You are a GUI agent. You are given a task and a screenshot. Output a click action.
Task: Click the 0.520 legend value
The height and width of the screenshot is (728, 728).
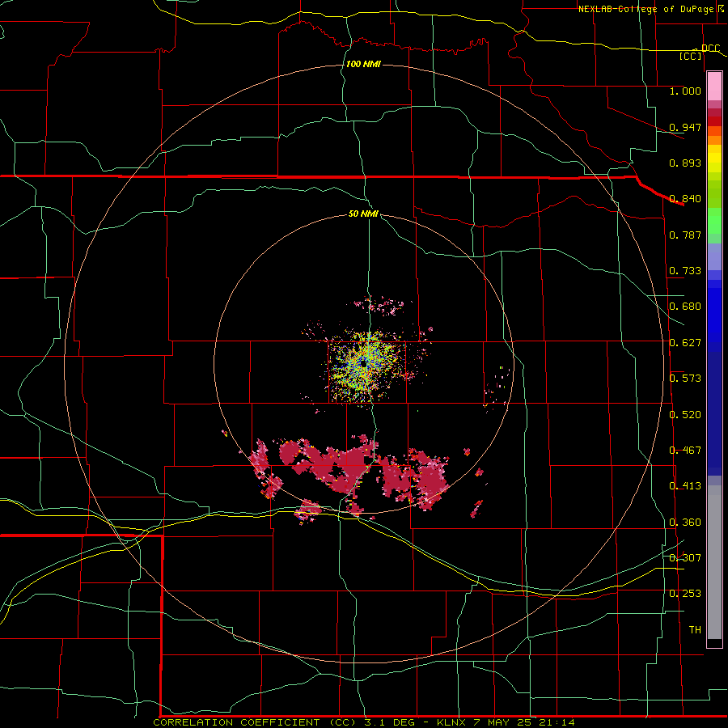pos(685,415)
